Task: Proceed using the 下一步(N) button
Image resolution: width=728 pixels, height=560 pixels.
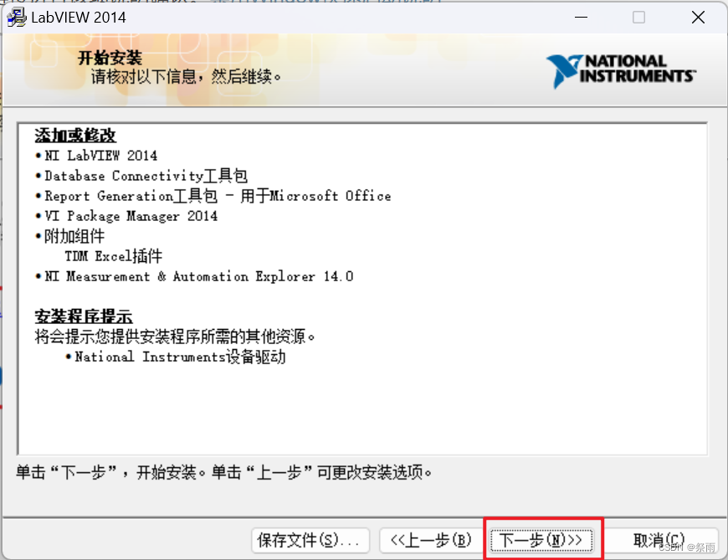Action: point(542,541)
